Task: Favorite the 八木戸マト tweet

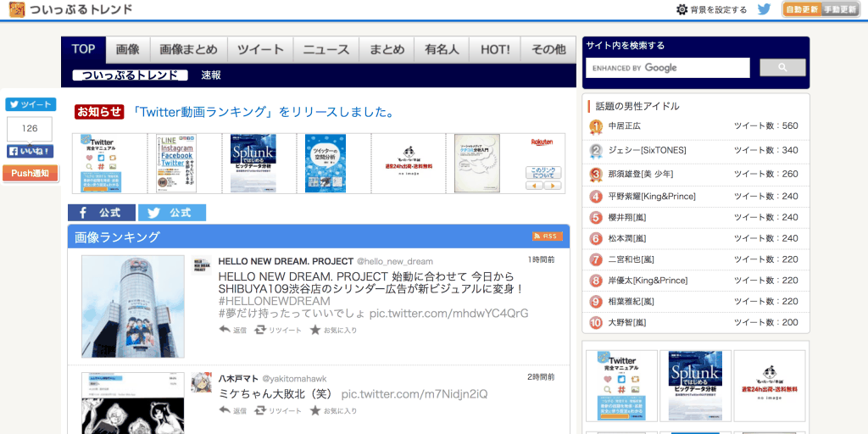Action: coord(333,411)
